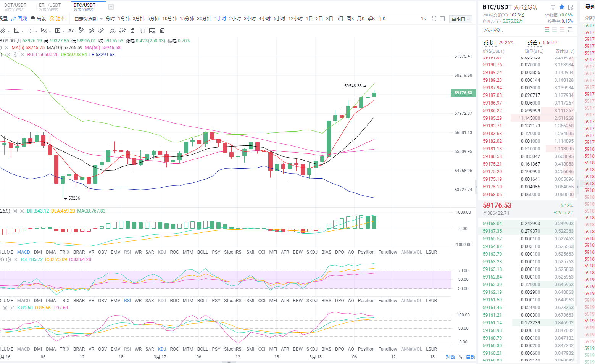The width and height of the screenshot is (595, 364).
Task: Toggle the favorite star for BTC/USDT
Action: tap(562, 7)
